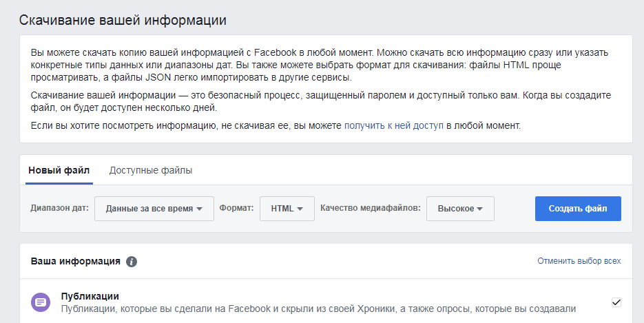The width and height of the screenshot is (644, 323).
Task: Click the purple Публикации speech-bubble icon
Action: (x=41, y=302)
